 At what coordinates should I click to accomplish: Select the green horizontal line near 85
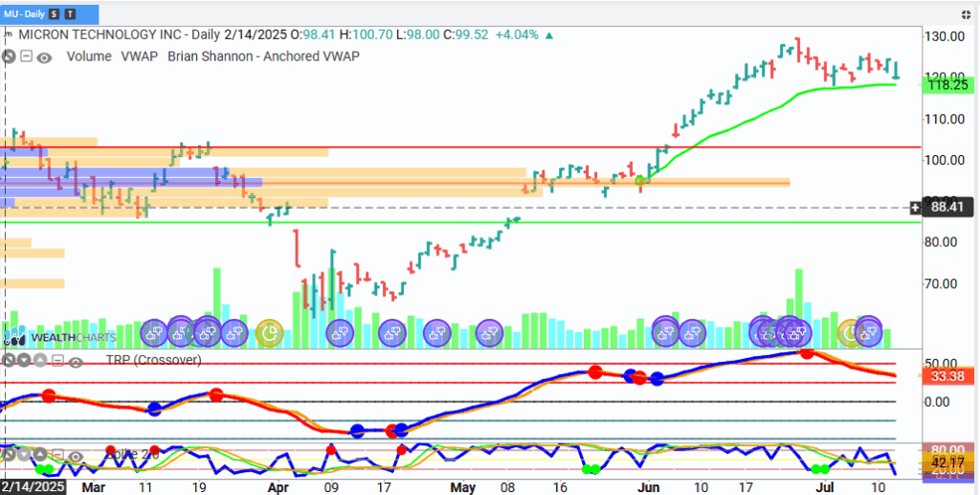(x=462, y=222)
